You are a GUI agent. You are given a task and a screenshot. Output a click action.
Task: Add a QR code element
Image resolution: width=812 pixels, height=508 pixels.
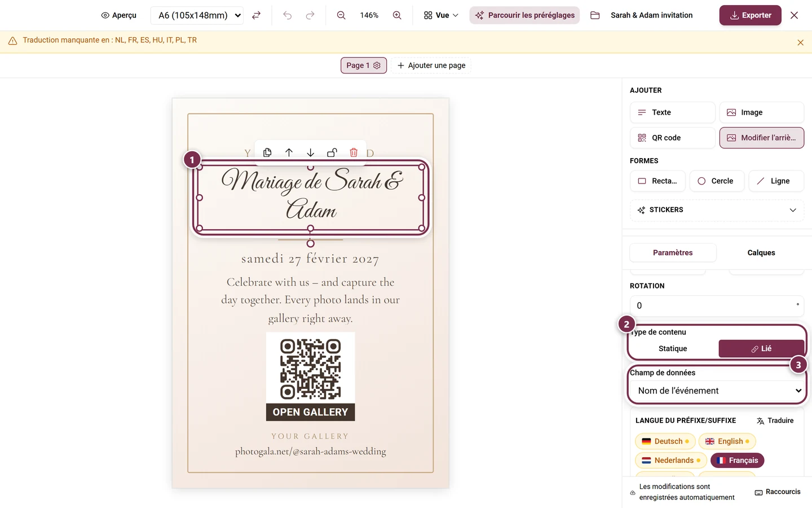click(x=672, y=138)
